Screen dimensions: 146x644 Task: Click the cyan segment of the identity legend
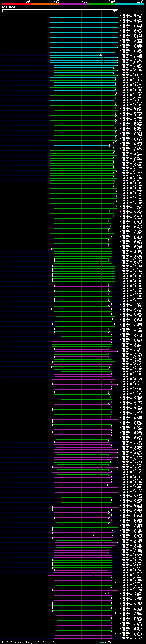tap(129, 4)
